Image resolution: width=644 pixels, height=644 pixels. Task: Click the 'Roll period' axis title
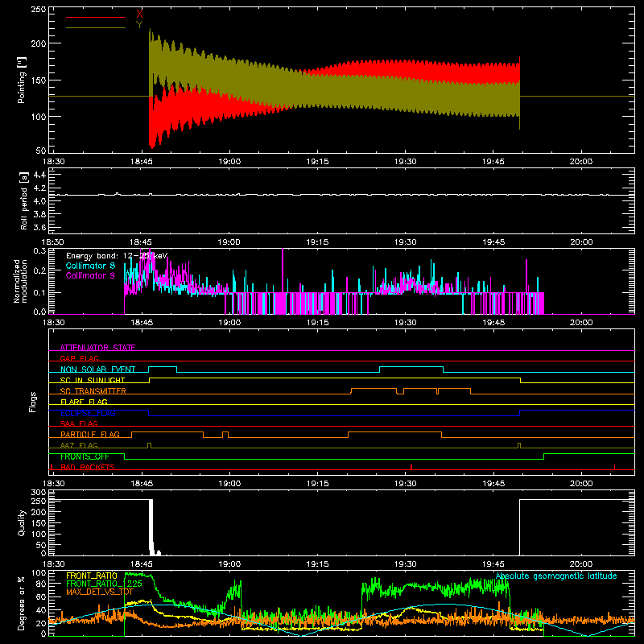click(24, 200)
